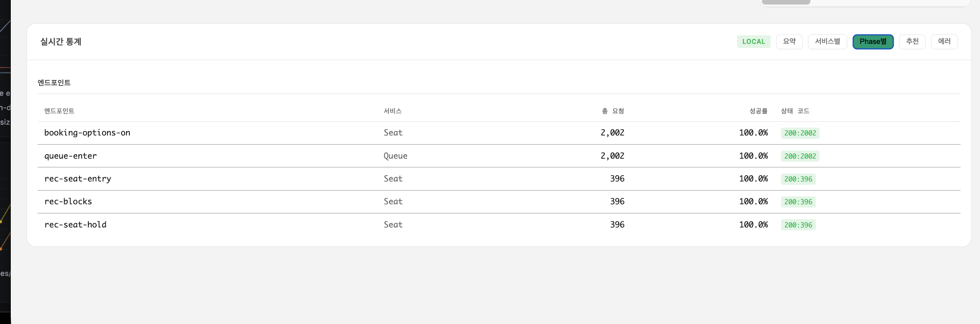The width and height of the screenshot is (980, 324).
Task: Click the rec-seat-entry endpoint name
Action: click(78, 179)
